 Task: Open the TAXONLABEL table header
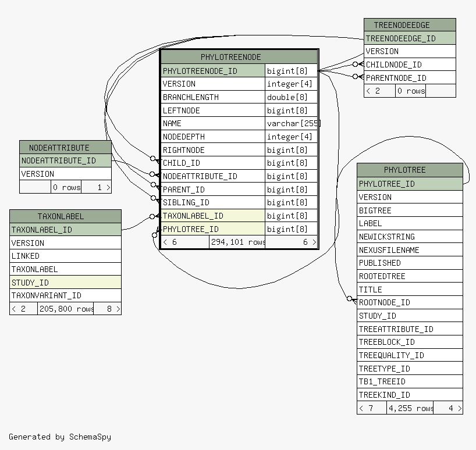[x=65, y=216]
